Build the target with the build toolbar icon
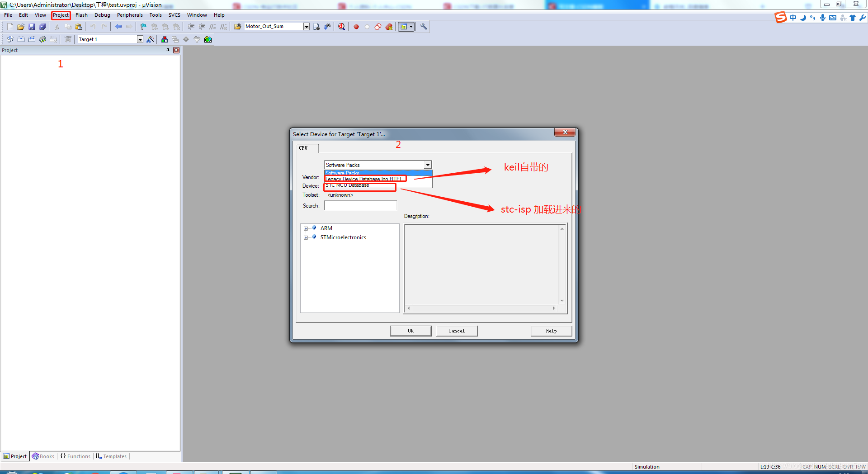Screen dimensions: 868x474 [21, 39]
